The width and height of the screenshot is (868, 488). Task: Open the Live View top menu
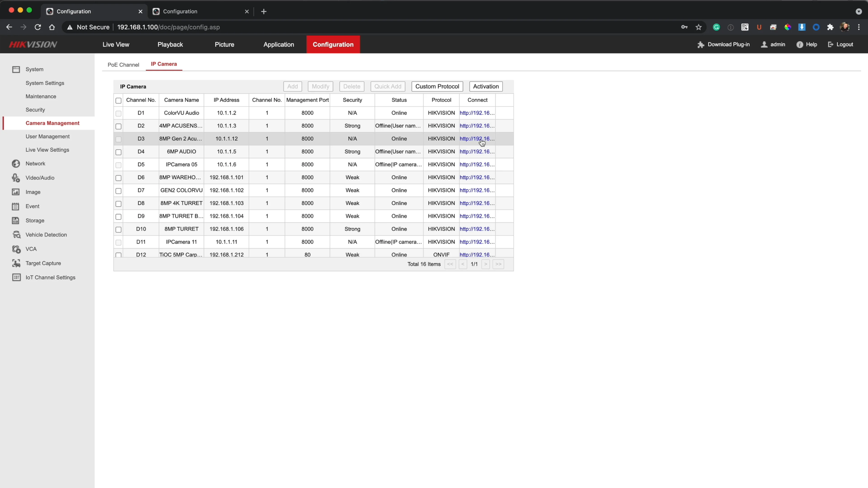116,45
